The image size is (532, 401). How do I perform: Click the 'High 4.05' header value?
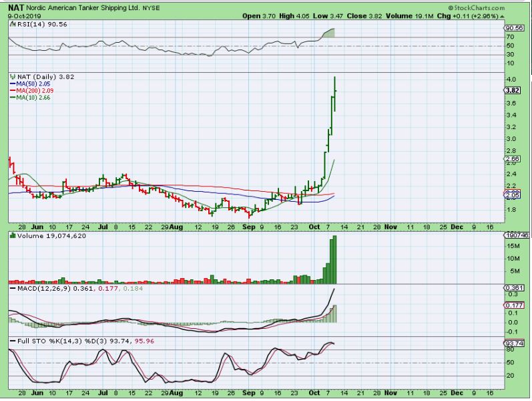pos(294,16)
